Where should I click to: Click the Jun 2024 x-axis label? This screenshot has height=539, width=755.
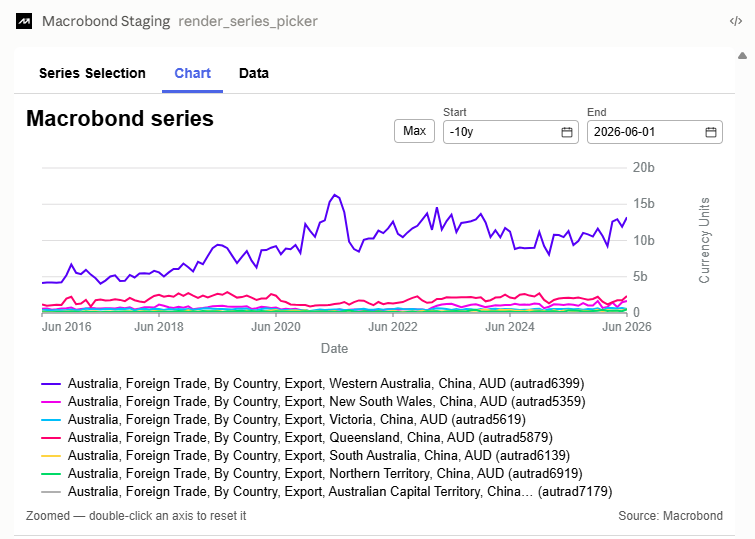click(x=510, y=327)
